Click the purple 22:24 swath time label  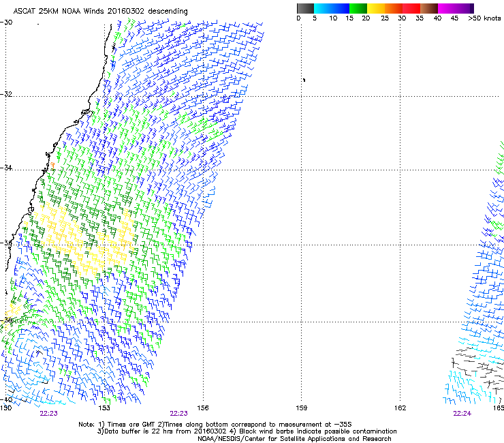coord(462,414)
